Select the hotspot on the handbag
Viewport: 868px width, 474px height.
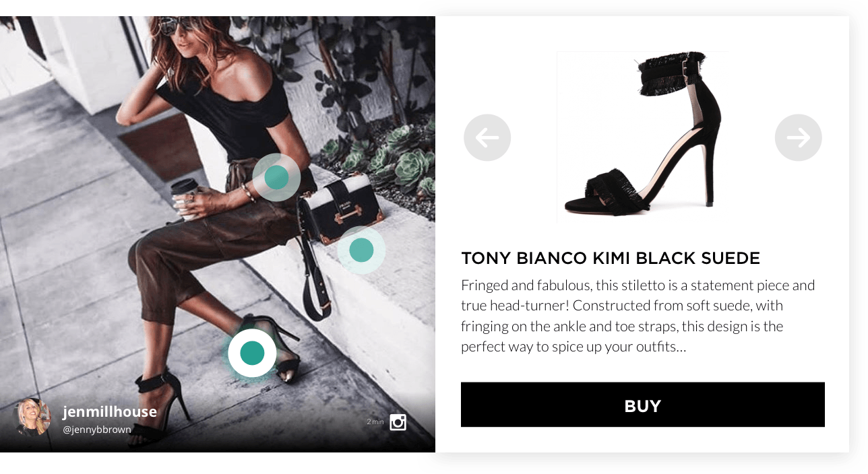coord(361,250)
